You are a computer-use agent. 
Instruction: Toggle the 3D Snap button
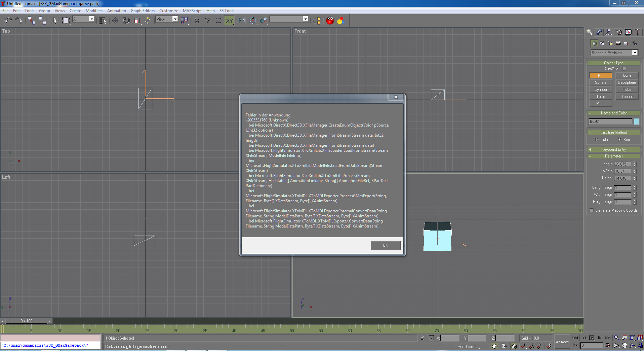(523, 346)
